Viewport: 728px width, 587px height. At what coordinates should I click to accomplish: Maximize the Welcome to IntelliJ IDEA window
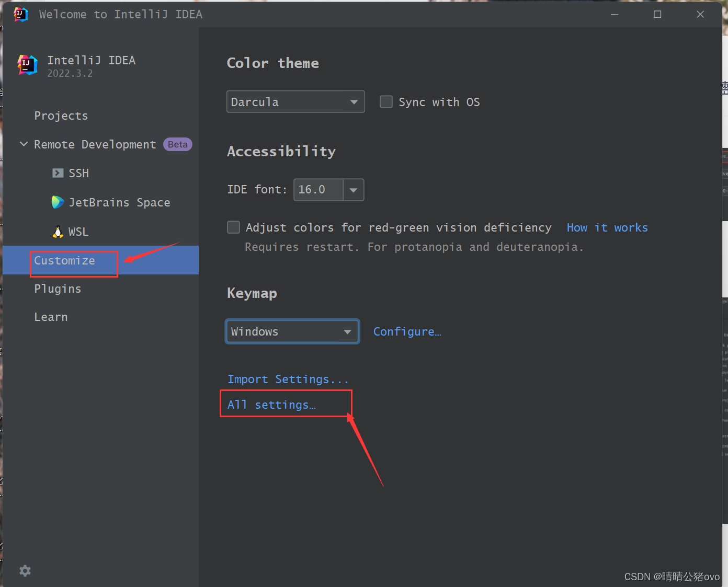657,14
